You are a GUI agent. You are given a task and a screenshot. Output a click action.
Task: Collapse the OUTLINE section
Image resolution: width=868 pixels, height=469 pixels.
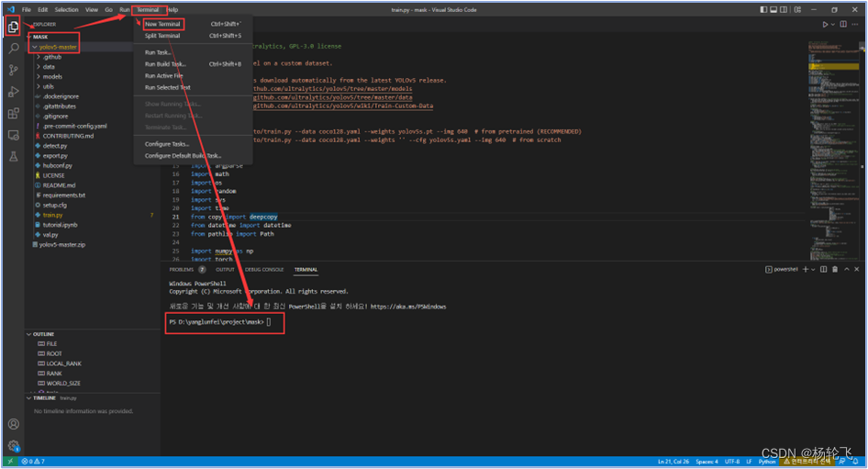[28, 334]
